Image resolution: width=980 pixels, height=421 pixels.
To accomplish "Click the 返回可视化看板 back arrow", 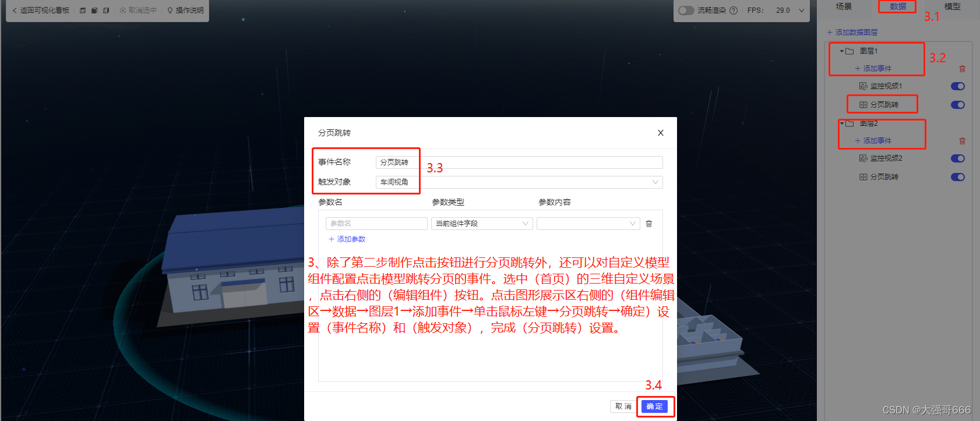I will (x=15, y=10).
